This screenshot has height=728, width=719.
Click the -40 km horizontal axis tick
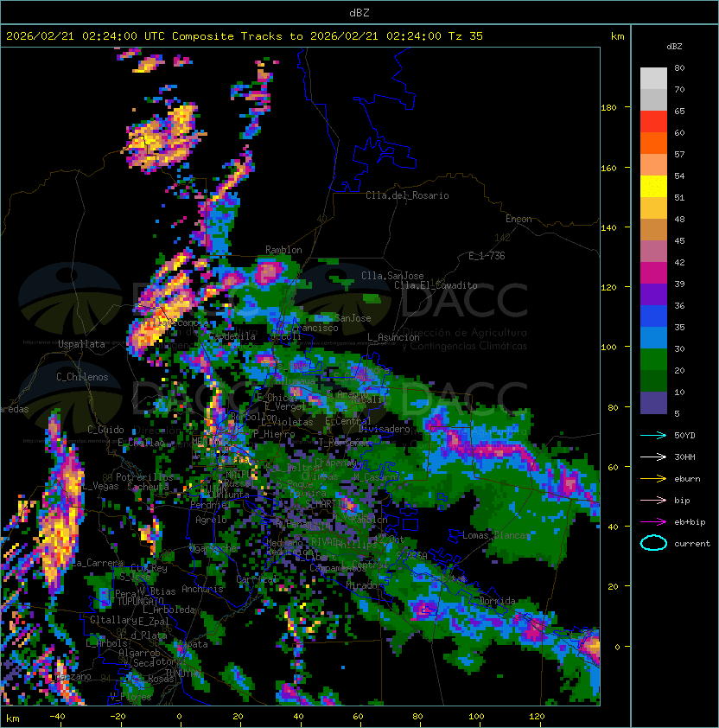[x=57, y=717]
